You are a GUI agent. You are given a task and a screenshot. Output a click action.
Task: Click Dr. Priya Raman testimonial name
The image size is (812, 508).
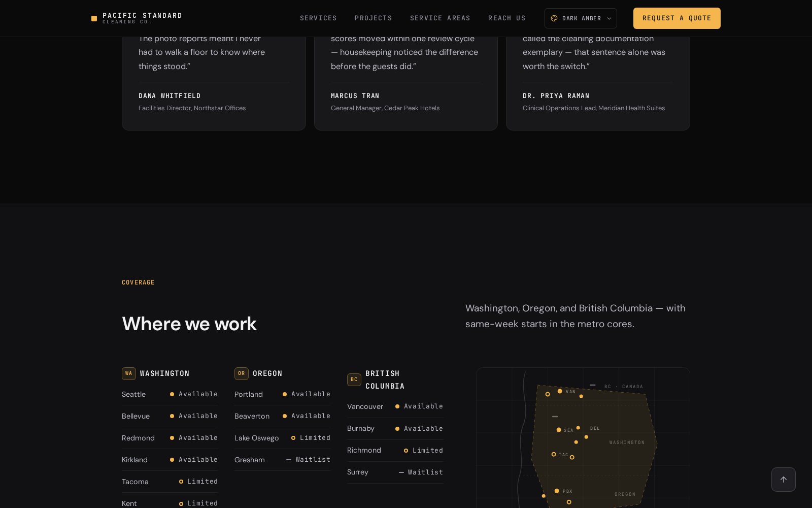point(556,96)
